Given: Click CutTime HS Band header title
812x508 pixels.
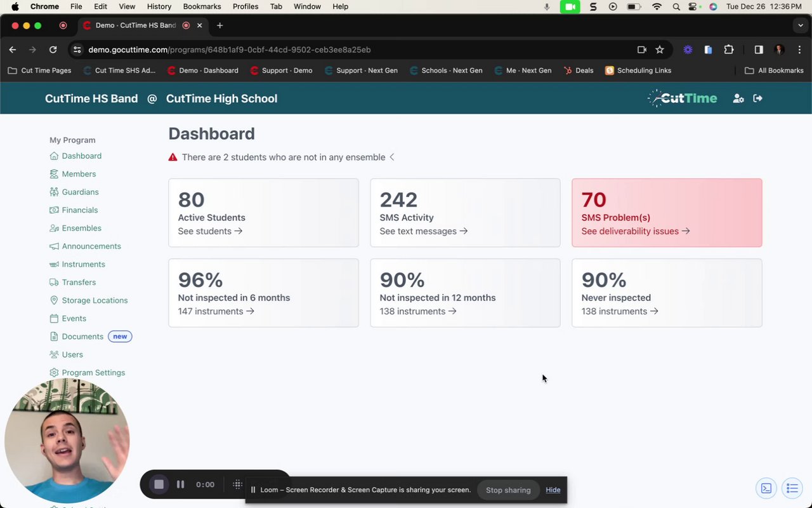Looking at the screenshot, I should 91,98.
